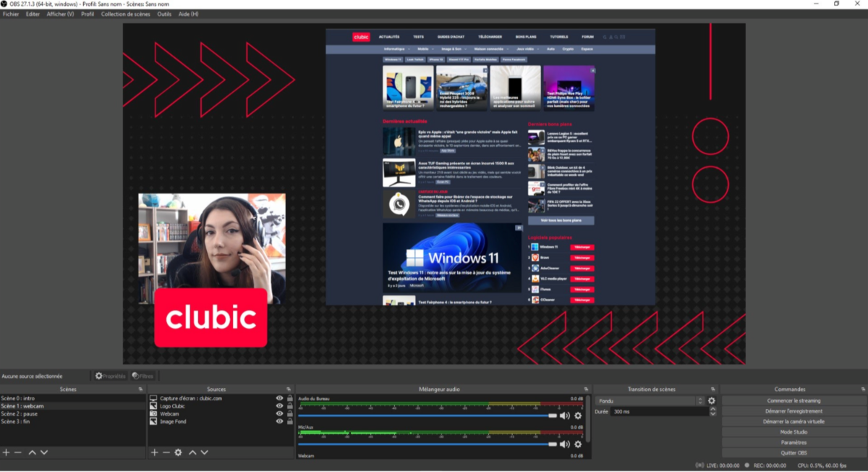868x472 pixels.
Task: Toggle Webcam source visibility eye
Action: 279,413
